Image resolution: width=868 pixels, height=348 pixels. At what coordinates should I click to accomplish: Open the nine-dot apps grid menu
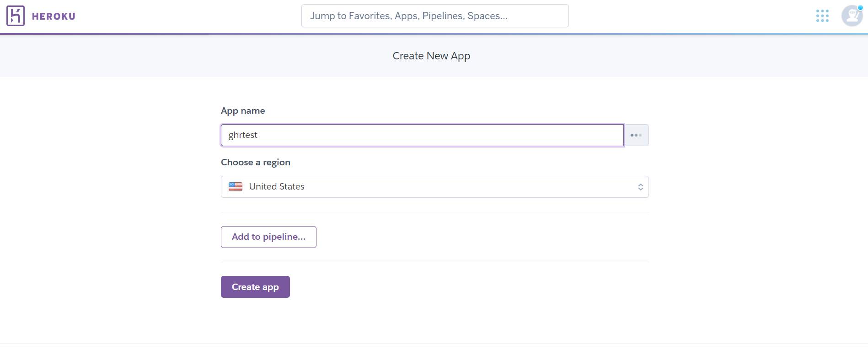click(822, 16)
